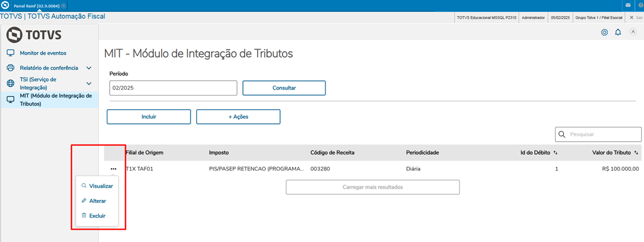Click the Filial de Origem column header
The height and width of the screenshot is (242, 644).
144,153
